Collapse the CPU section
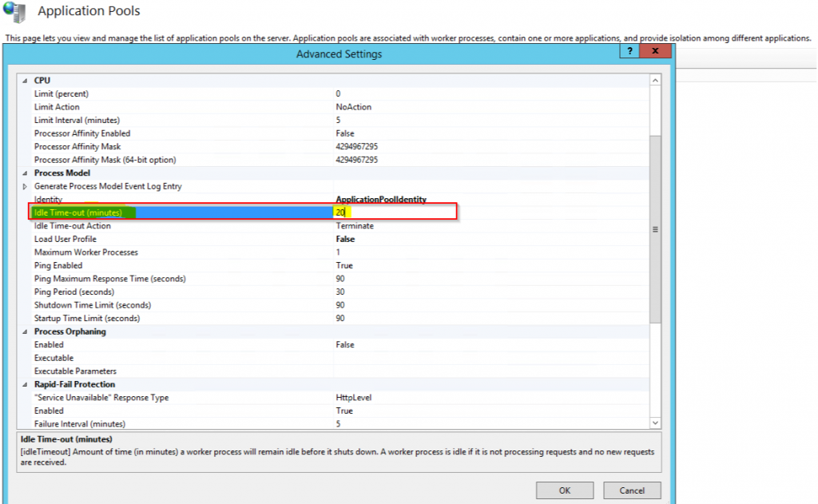Image resolution: width=818 pixels, height=504 pixels. pyautogui.click(x=25, y=81)
